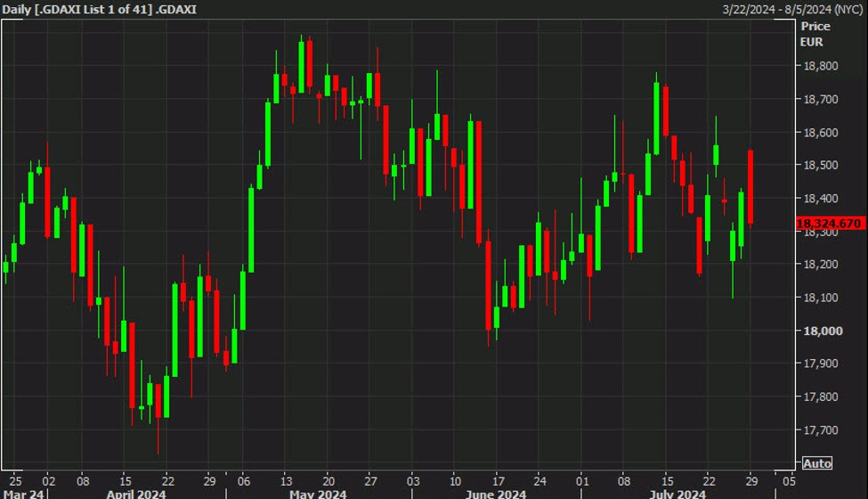Click the chart title Daily .GDAXI header

99,10
